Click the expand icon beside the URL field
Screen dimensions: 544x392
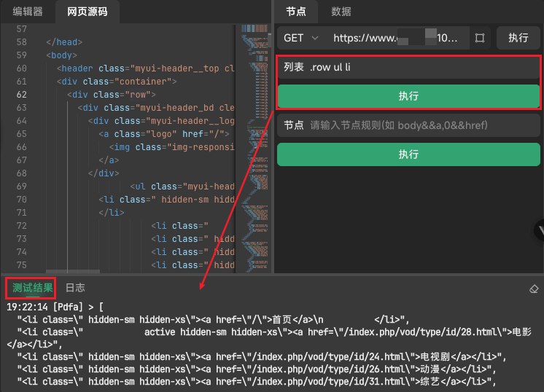pyautogui.click(x=479, y=38)
